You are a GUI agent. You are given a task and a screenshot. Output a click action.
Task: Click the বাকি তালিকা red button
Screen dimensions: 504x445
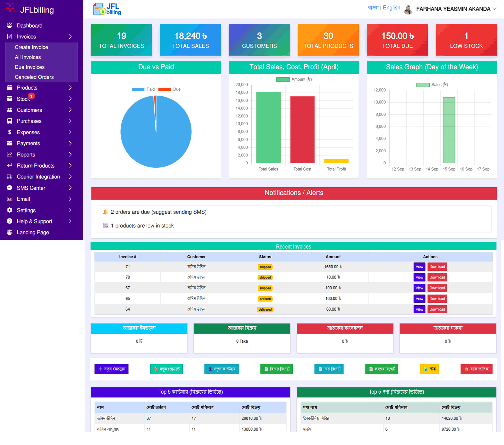(x=477, y=369)
